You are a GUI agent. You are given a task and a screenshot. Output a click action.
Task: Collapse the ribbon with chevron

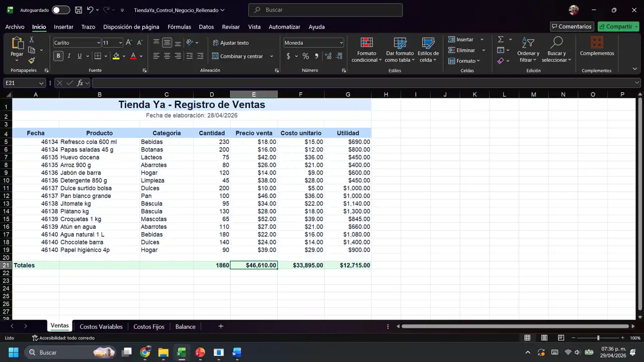[635, 69]
